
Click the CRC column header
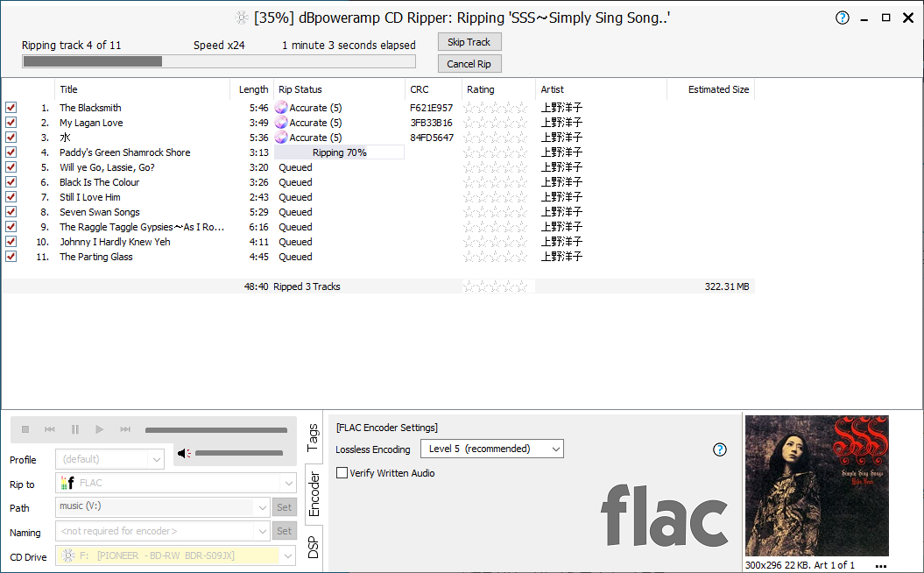coord(434,89)
